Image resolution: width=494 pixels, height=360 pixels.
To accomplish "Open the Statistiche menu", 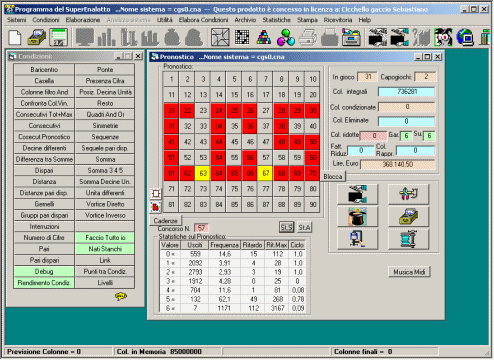I will click(276, 20).
